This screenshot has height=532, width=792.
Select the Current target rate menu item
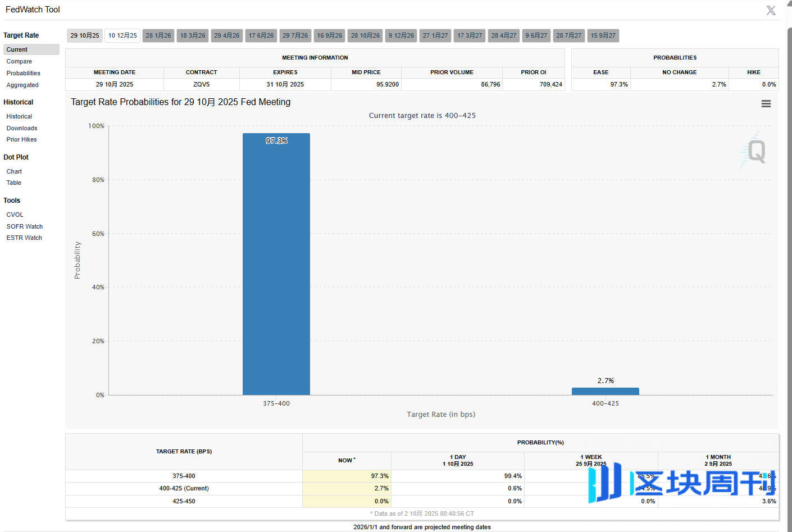pyautogui.click(x=17, y=50)
